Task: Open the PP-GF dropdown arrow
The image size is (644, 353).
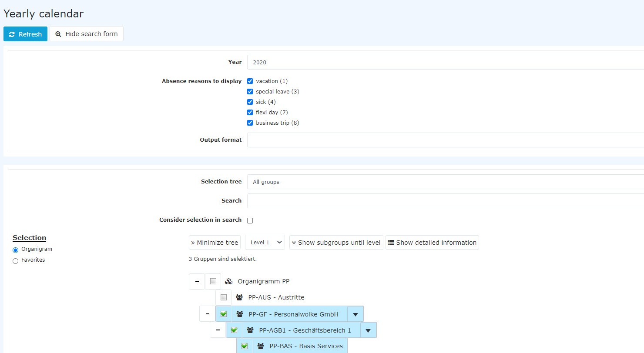Action: (355, 314)
